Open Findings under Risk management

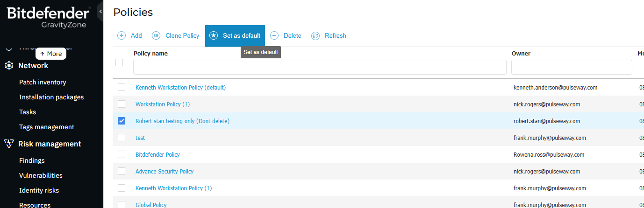(32, 160)
